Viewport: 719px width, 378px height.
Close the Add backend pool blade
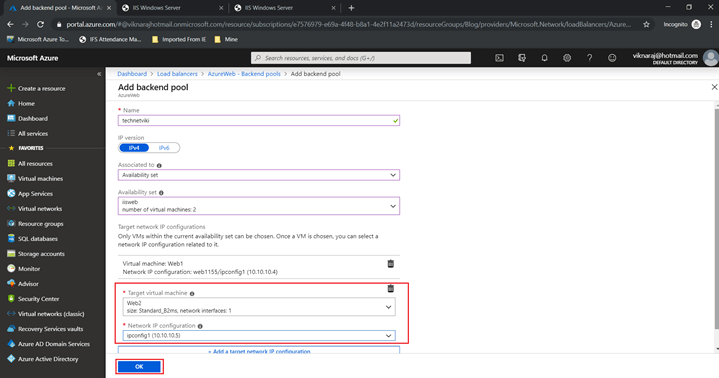[714, 87]
